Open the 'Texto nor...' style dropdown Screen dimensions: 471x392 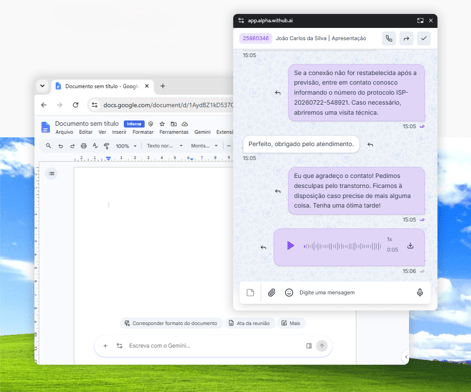(165, 146)
